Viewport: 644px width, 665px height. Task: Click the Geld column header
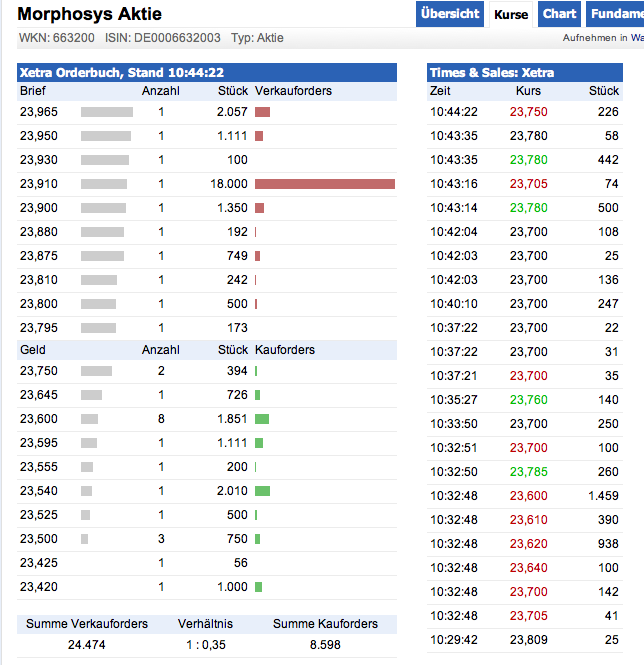pos(33,350)
